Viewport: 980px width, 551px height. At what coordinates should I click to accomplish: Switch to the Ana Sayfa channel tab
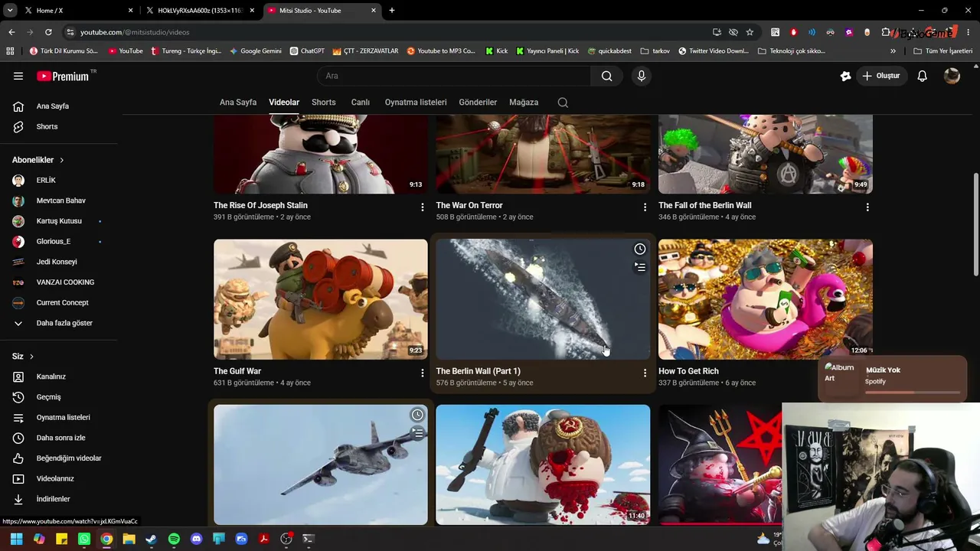pyautogui.click(x=238, y=103)
